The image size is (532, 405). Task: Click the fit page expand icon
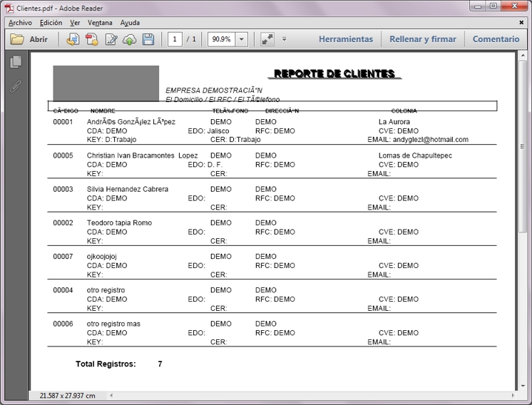pos(267,39)
